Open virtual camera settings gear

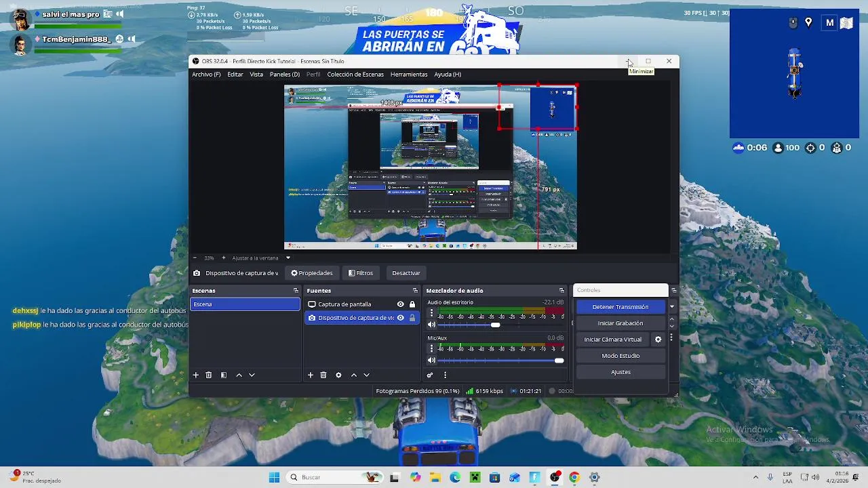click(x=658, y=340)
